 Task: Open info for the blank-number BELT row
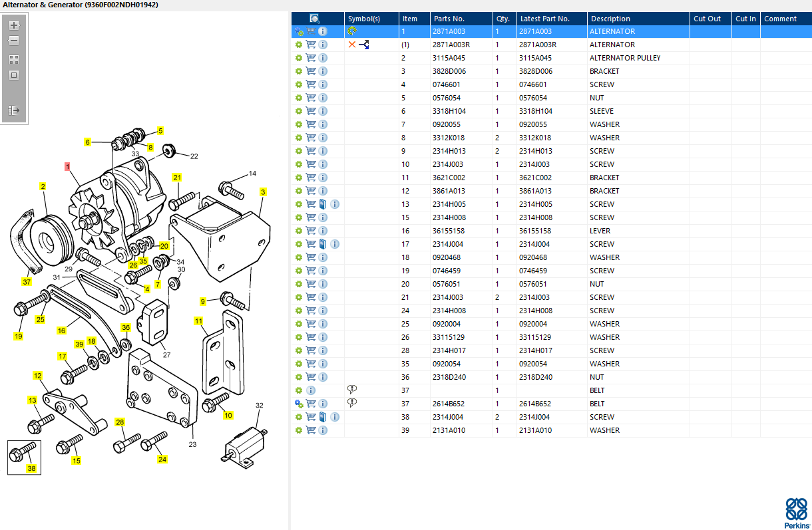[x=311, y=390]
